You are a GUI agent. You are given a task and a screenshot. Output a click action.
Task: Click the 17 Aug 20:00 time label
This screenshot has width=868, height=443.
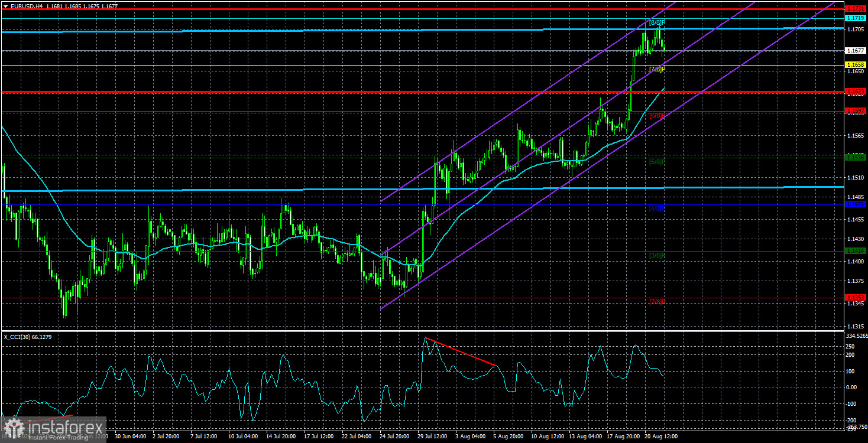click(622, 437)
